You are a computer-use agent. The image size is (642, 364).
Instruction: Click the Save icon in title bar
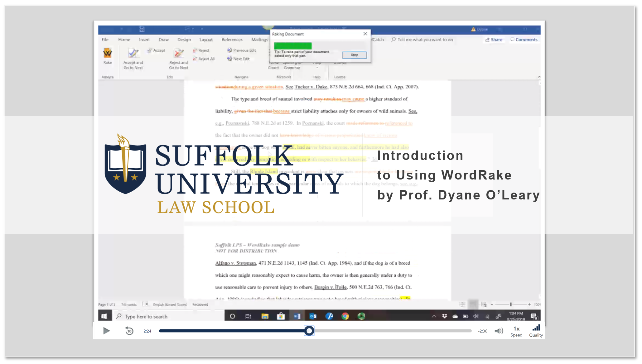(x=142, y=29)
